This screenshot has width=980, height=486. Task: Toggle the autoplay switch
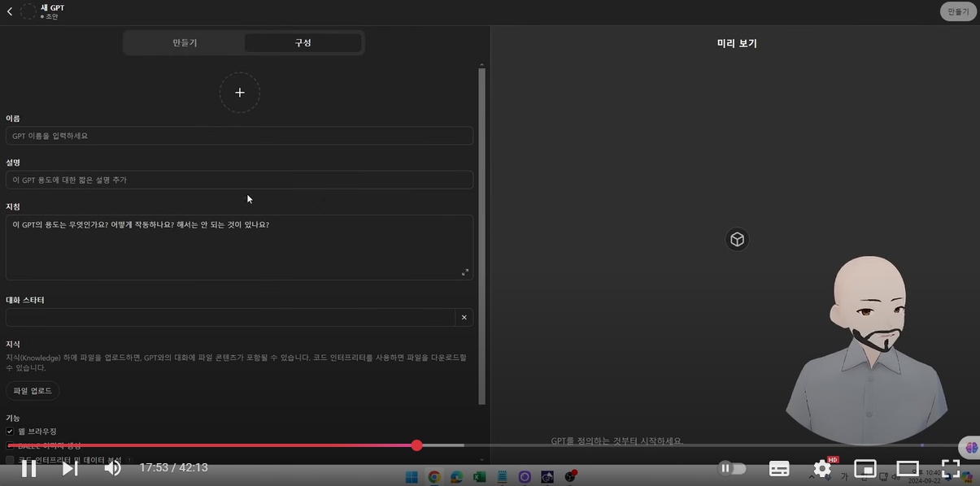pos(732,468)
